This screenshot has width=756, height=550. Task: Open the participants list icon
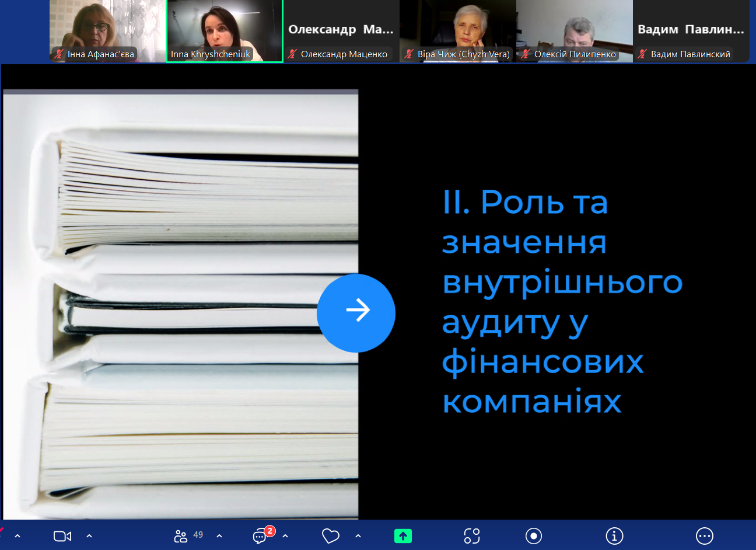[x=181, y=536]
